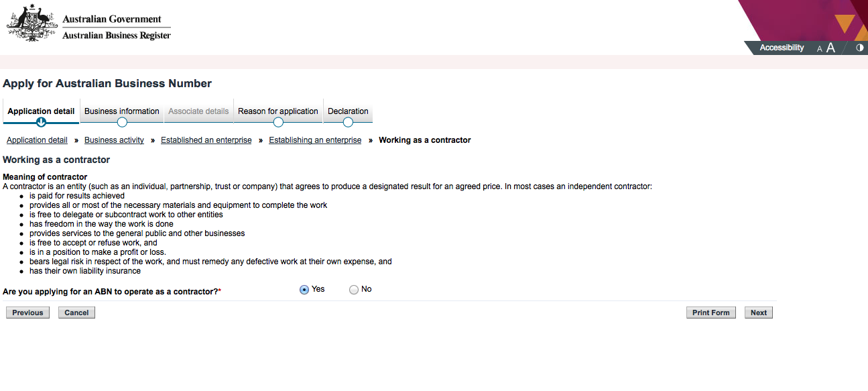868x391 pixels.
Task: Open the Accessibility link
Action: (x=782, y=48)
